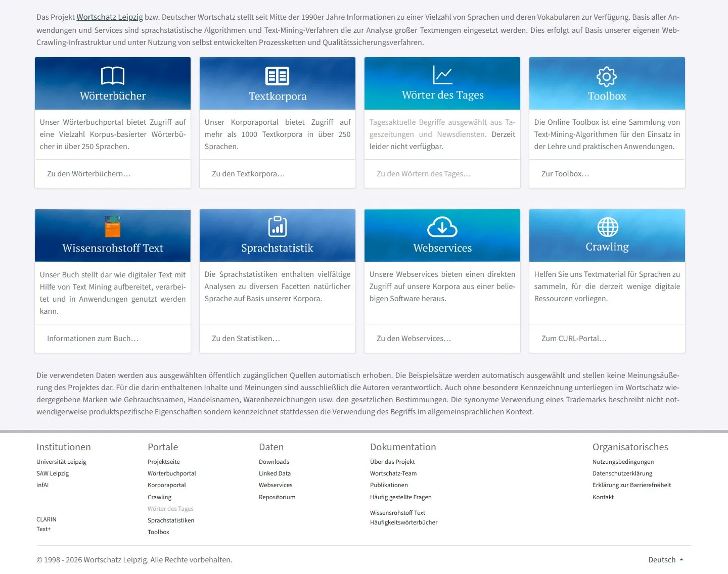The width and height of the screenshot is (728, 574).
Task: Follow 'Zu den Webservices…' link
Action: click(414, 339)
